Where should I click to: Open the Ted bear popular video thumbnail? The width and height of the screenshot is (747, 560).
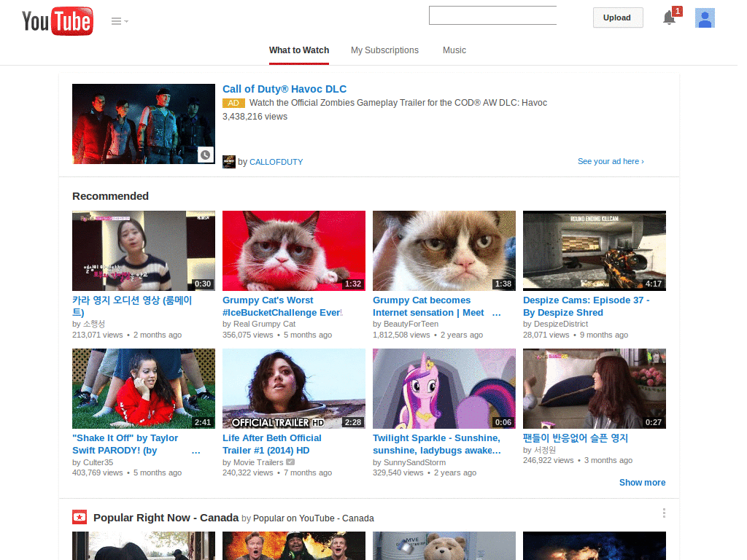[444, 545]
